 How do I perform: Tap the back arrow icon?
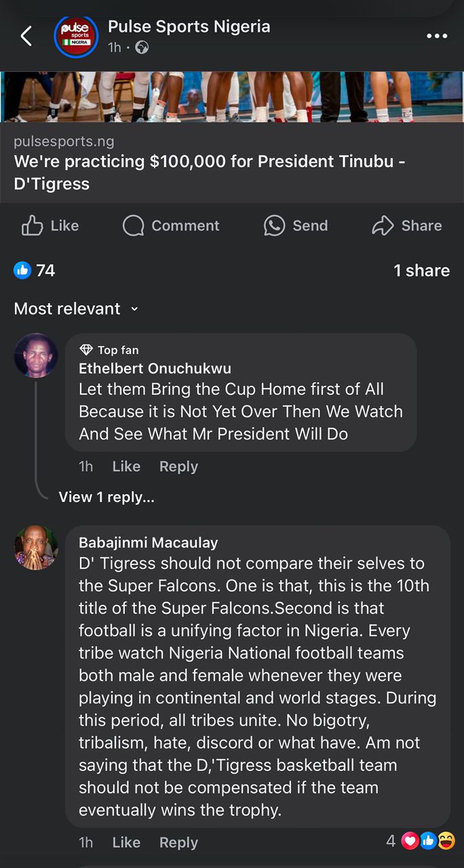(x=26, y=36)
